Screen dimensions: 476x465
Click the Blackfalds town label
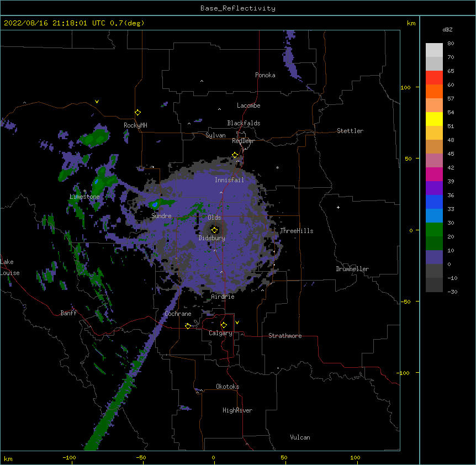click(x=244, y=123)
